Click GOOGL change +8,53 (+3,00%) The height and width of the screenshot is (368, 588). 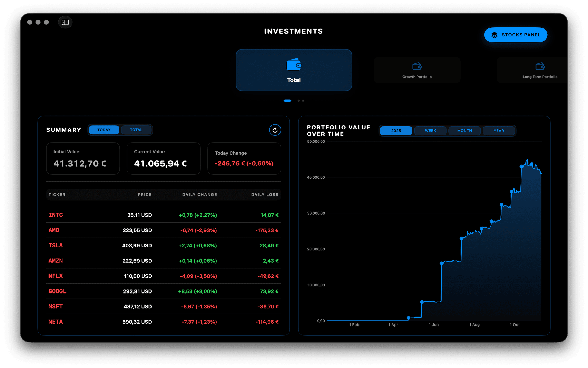tap(198, 291)
